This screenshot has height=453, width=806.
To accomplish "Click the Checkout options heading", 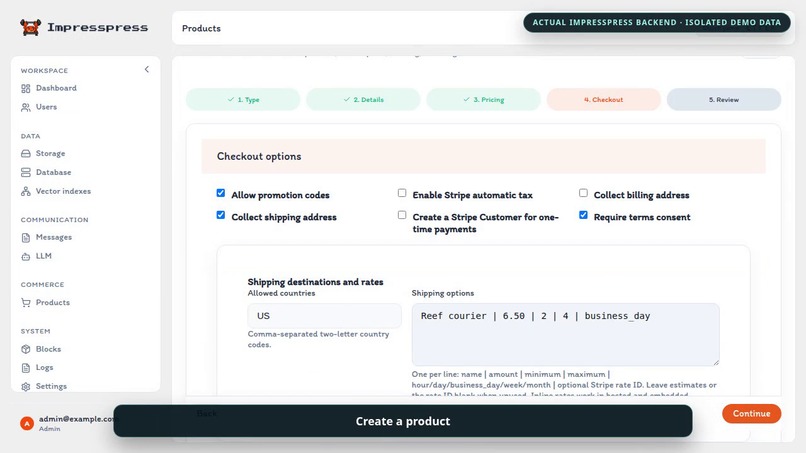I will 259,156.
